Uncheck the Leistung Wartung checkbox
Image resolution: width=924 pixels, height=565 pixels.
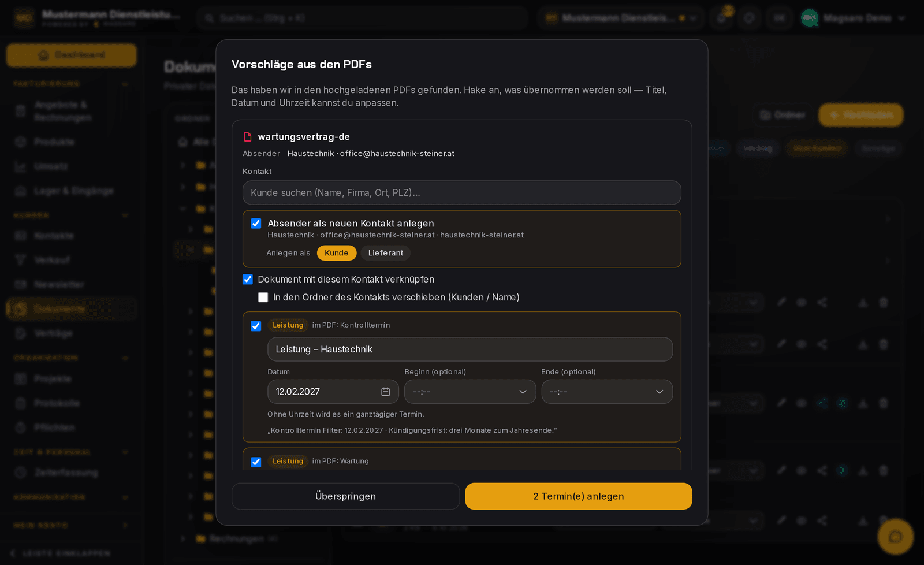(x=256, y=462)
